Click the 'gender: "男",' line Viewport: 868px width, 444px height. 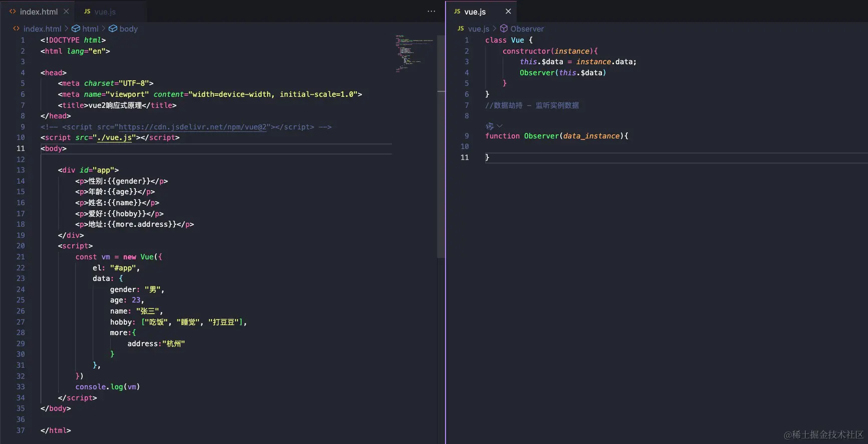click(137, 289)
